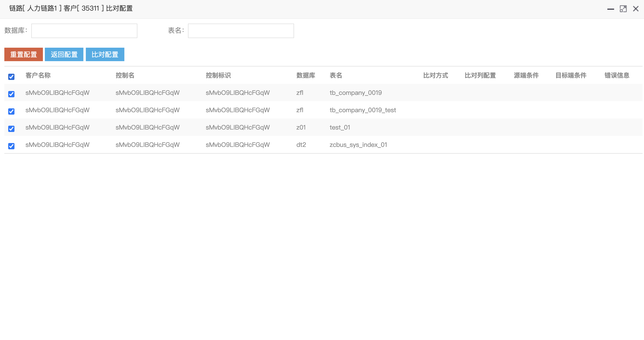Focus the 表名 input field

[241, 31]
